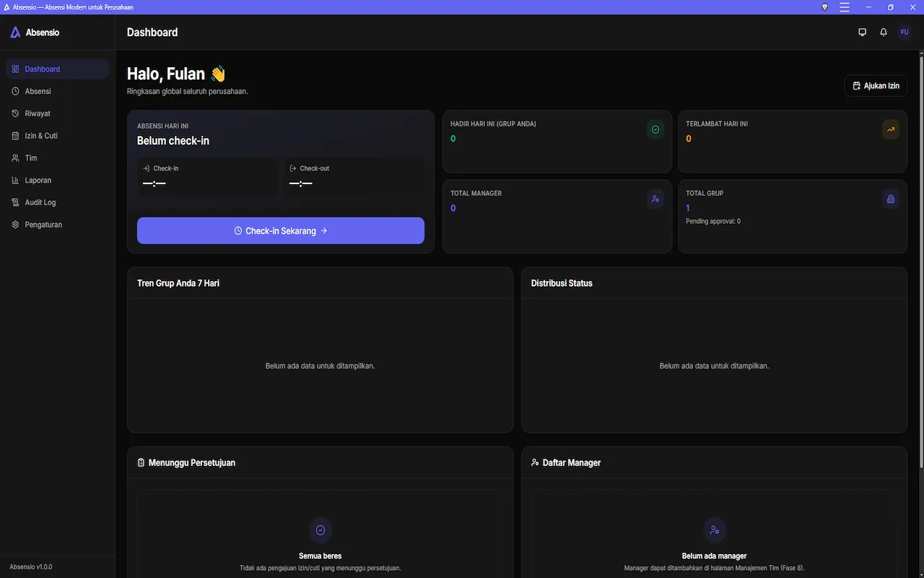Click the Pending approval: 0 text
This screenshot has width=924, height=578.
[x=713, y=221]
